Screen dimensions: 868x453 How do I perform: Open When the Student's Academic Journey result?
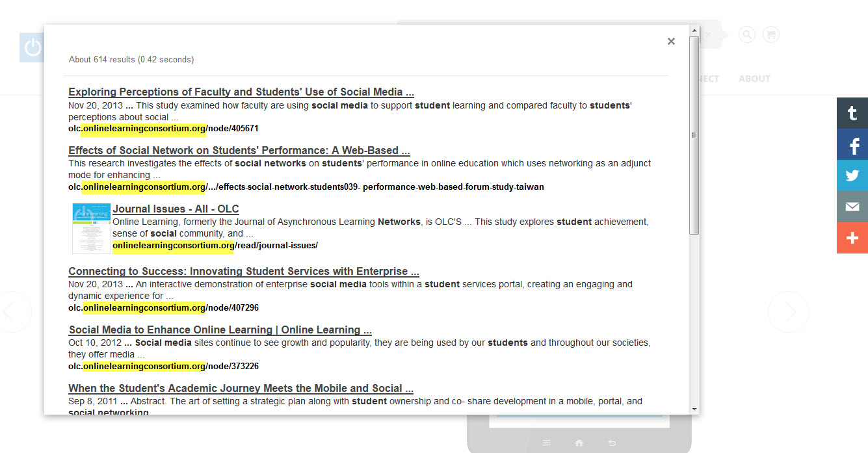tap(241, 389)
